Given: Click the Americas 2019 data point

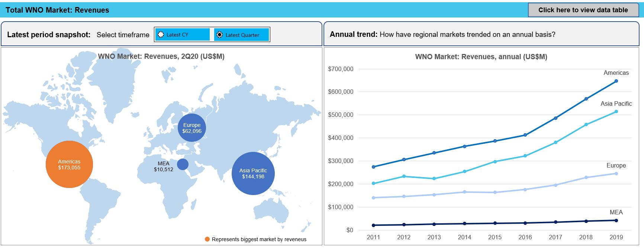Looking at the screenshot, I should coord(616,81).
